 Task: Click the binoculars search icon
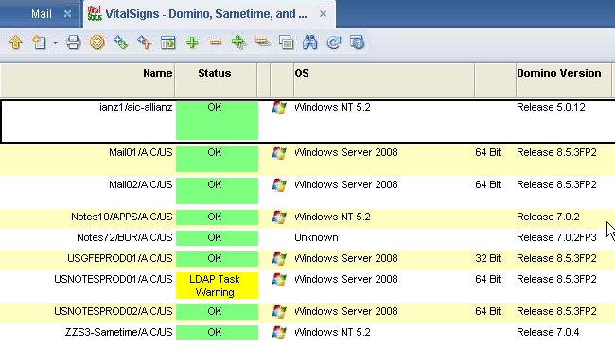click(x=309, y=43)
